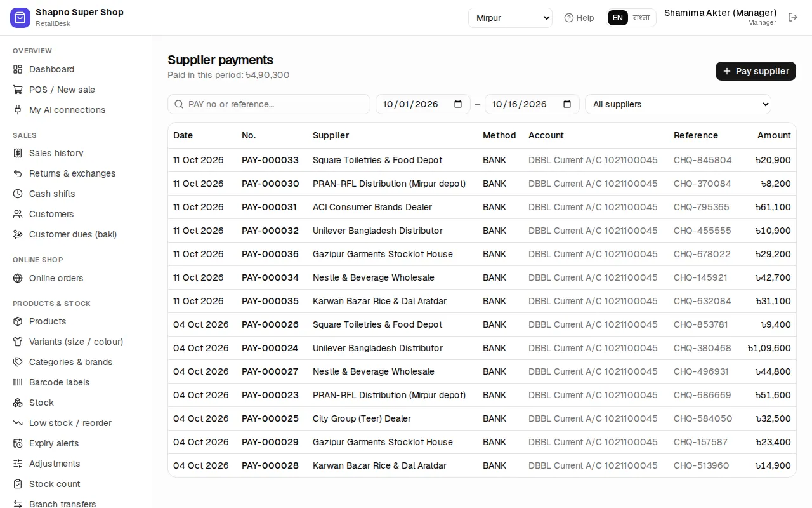Open Online orders page
This screenshot has width=812, height=508.
pyautogui.click(x=76, y=278)
